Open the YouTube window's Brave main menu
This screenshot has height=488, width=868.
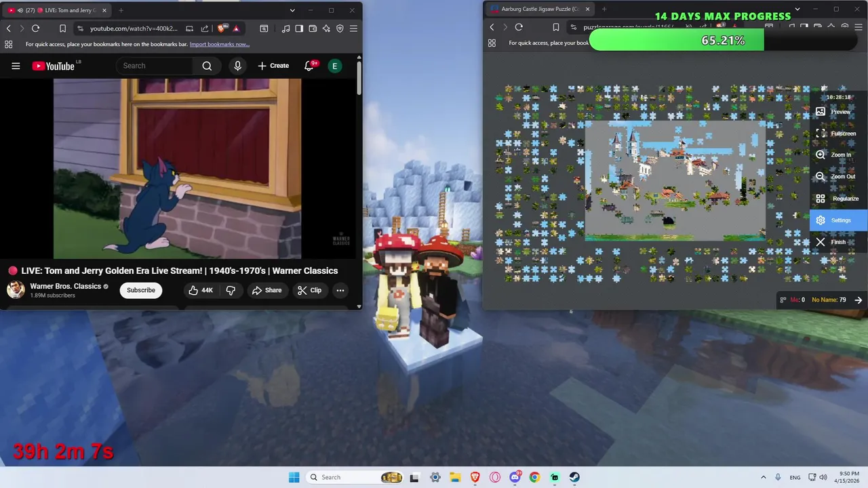[x=353, y=28]
